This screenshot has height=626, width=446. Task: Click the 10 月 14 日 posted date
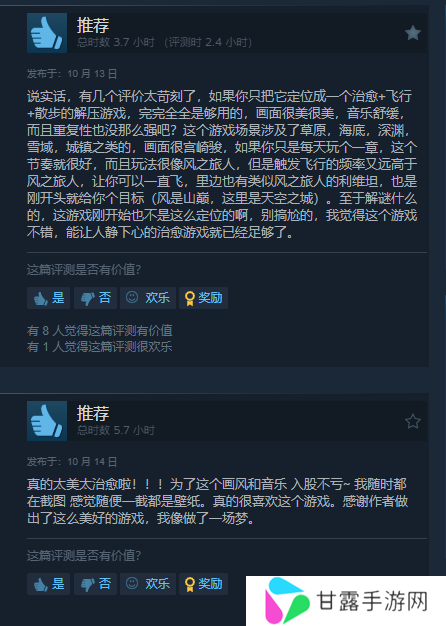(x=92, y=462)
